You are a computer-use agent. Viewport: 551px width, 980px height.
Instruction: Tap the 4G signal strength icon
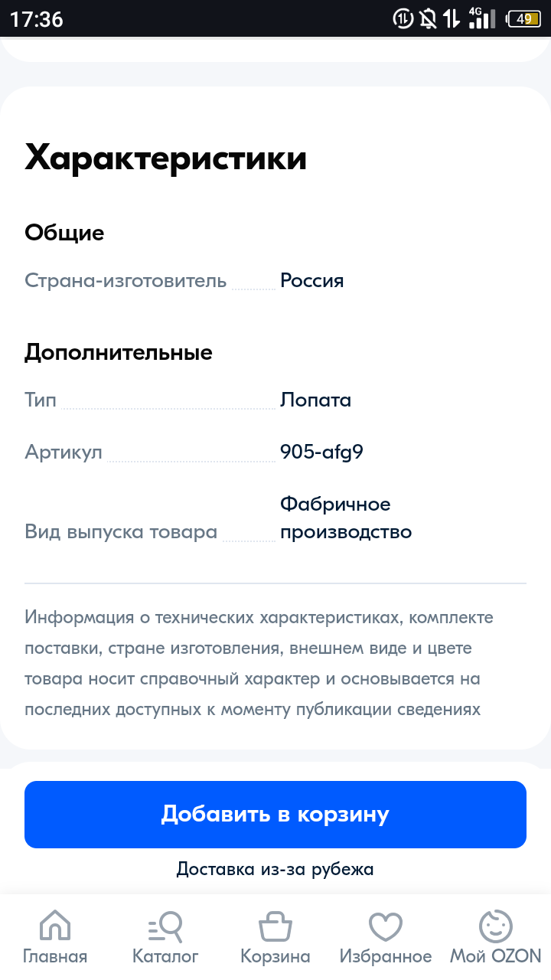coord(481,18)
